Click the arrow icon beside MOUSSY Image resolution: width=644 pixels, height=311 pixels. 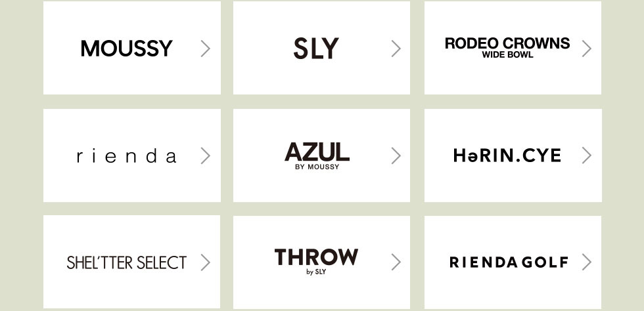(x=205, y=49)
